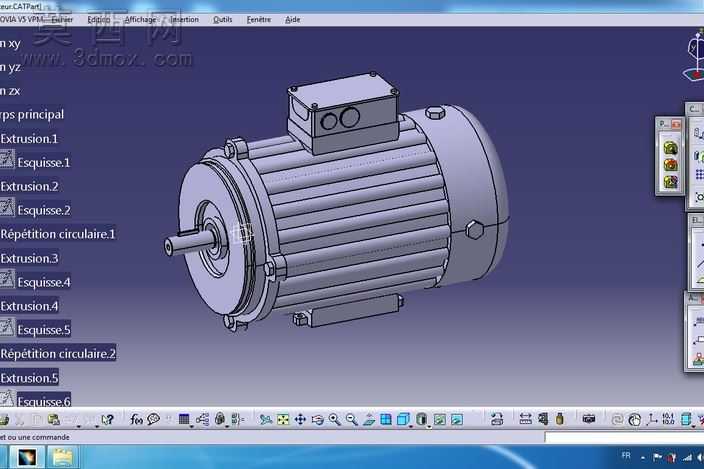
Task: Select Extrusion.5 in the tree
Action: [x=29, y=378]
